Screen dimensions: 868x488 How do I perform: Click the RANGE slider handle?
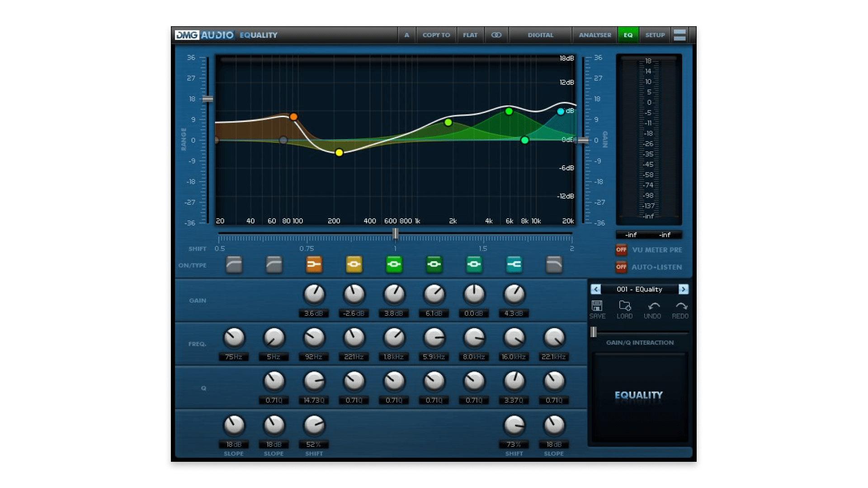click(x=208, y=99)
